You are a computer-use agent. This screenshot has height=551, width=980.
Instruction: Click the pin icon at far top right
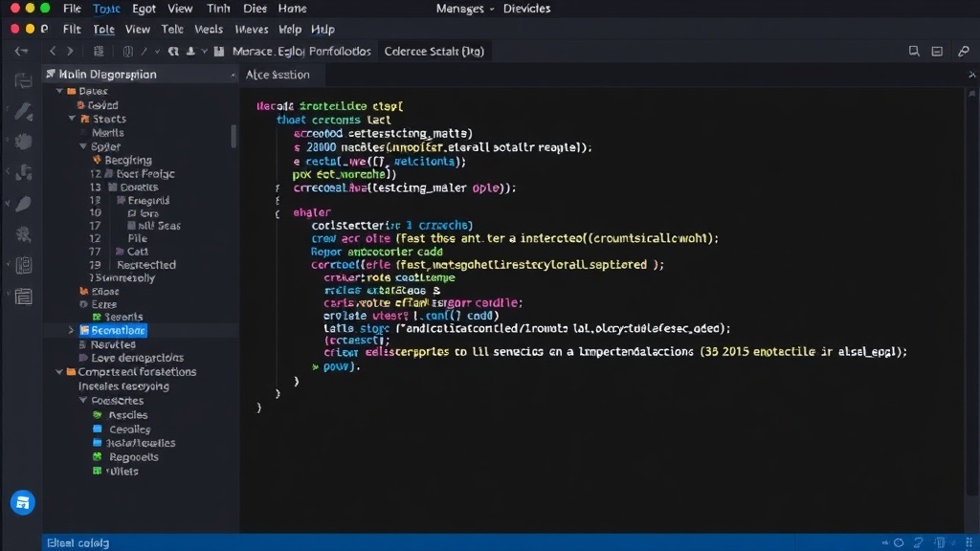click(963, 52)
